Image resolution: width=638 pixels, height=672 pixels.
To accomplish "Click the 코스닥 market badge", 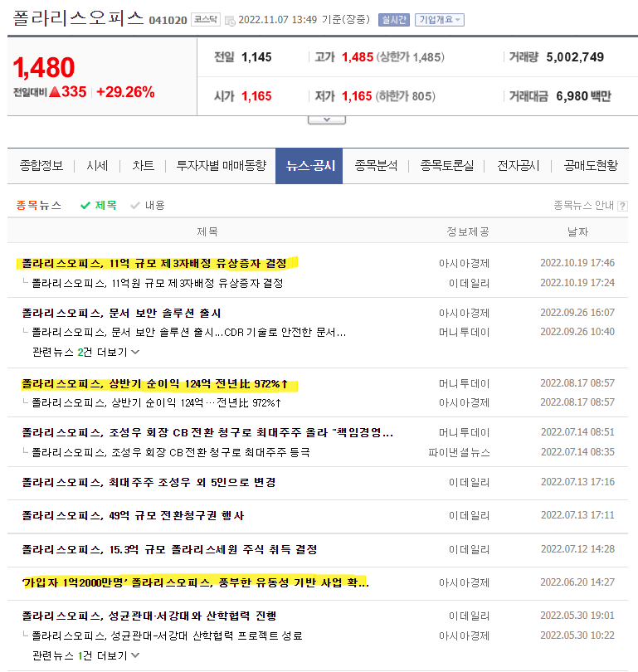I will (x=206, y=20).
